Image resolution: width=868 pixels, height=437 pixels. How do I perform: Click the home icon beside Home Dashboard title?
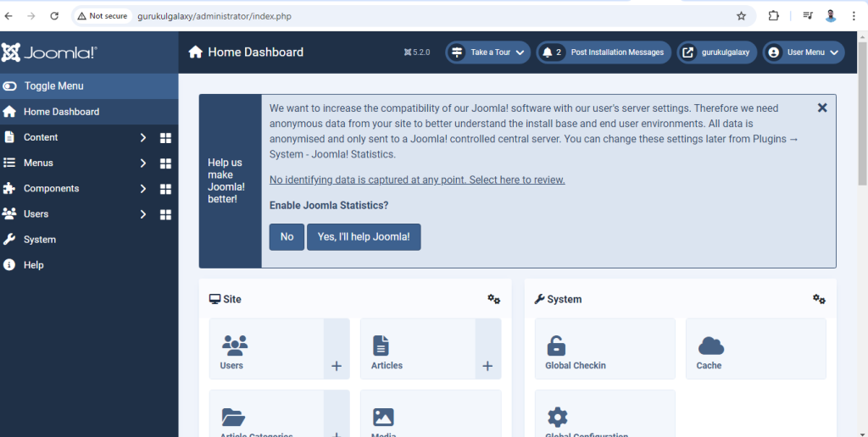tap(196, 52)
